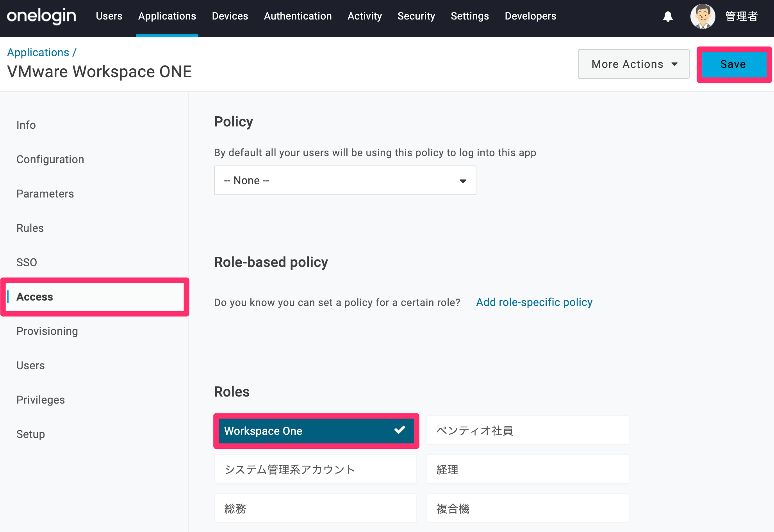The height and width of the screenshot is (532, 774).
Task: Open the notifications bell icon
Action: click(x=668, y=16)
